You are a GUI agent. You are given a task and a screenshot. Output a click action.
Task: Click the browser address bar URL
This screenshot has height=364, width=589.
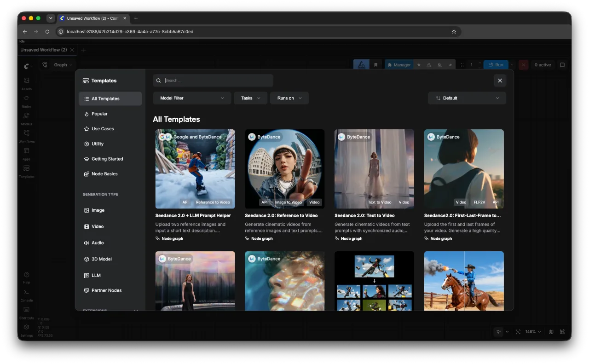tap(130, 32)
